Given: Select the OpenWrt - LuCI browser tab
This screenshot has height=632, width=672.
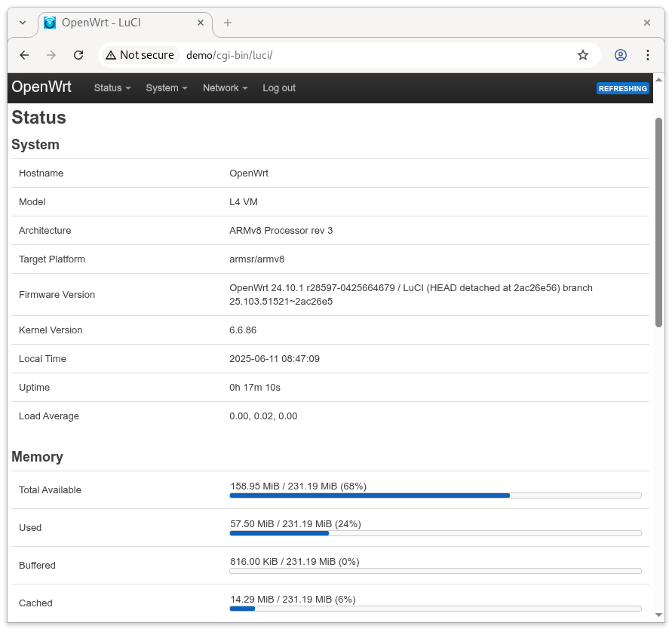Looking at the screenshot, I should coord(125,23).
